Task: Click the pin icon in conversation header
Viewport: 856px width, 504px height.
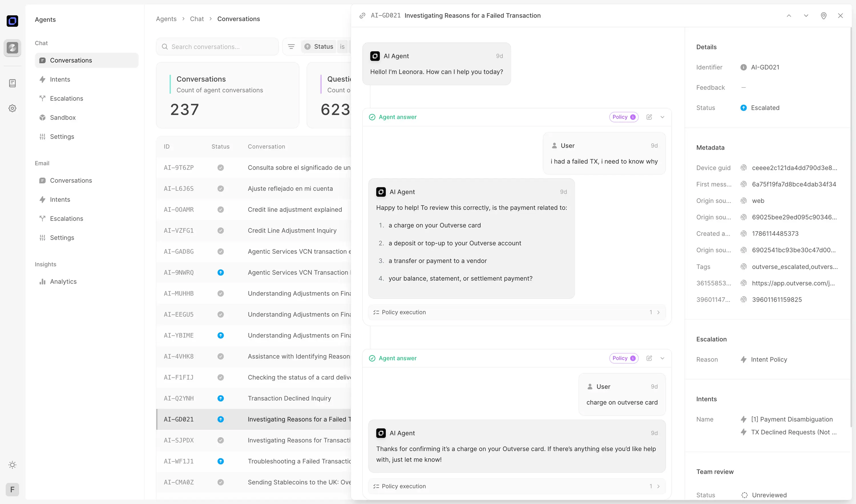Action: pyautogui.click(x=823, y=16)
